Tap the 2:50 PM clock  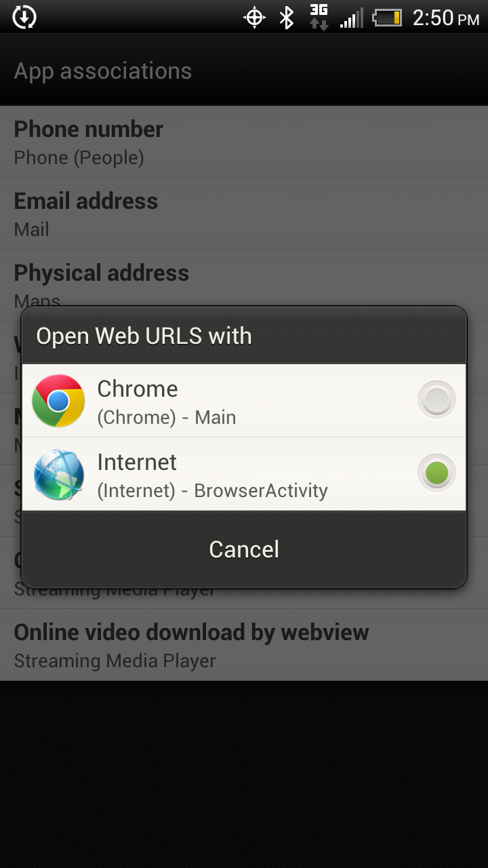tap(445, 18)
